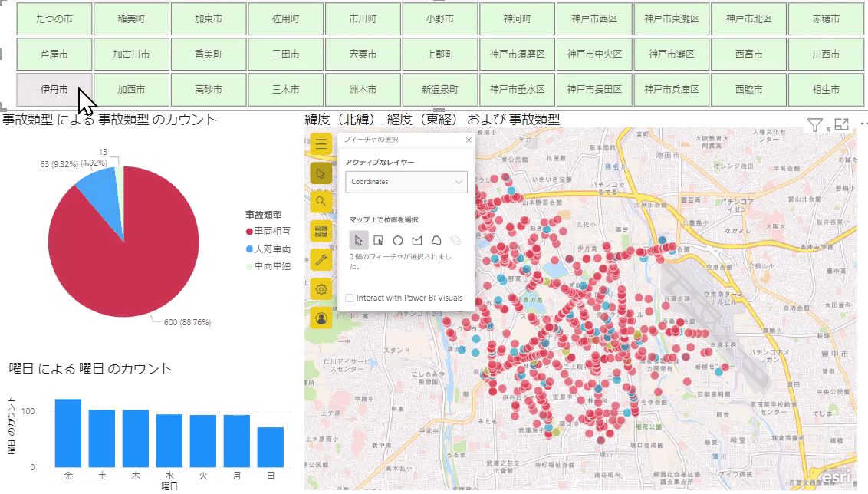
Task: Choose the single-click arrow selection tool
Action: pyautogui.click(x=359, y=240)
